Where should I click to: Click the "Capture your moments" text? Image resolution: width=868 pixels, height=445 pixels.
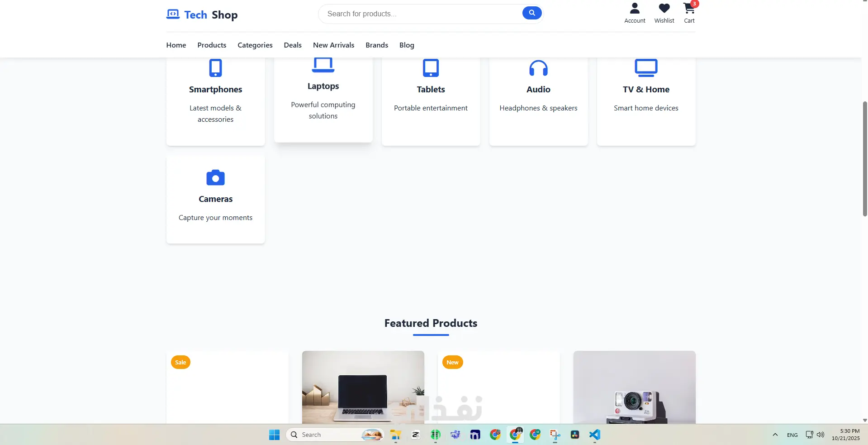[216, 217]
